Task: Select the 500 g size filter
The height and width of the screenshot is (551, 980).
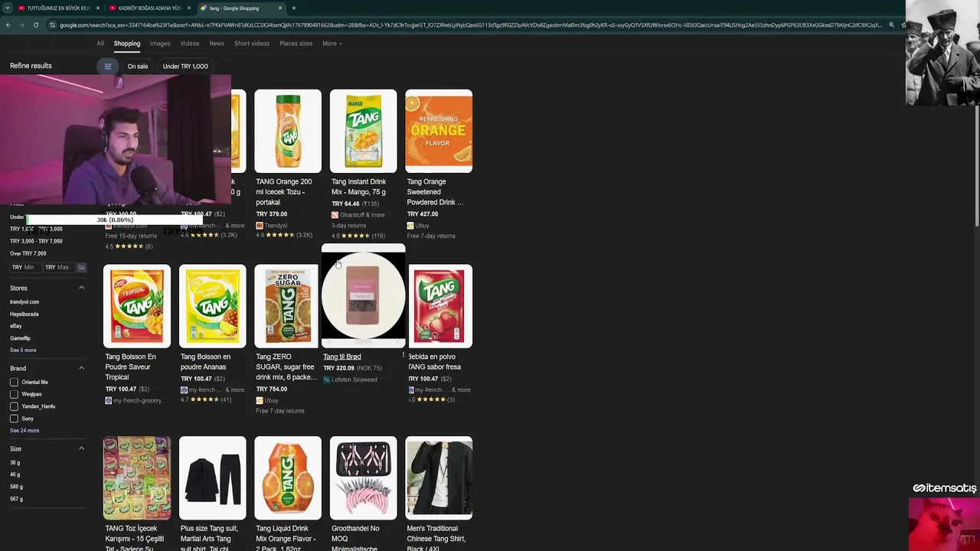Action: click(x=16, y=487)
